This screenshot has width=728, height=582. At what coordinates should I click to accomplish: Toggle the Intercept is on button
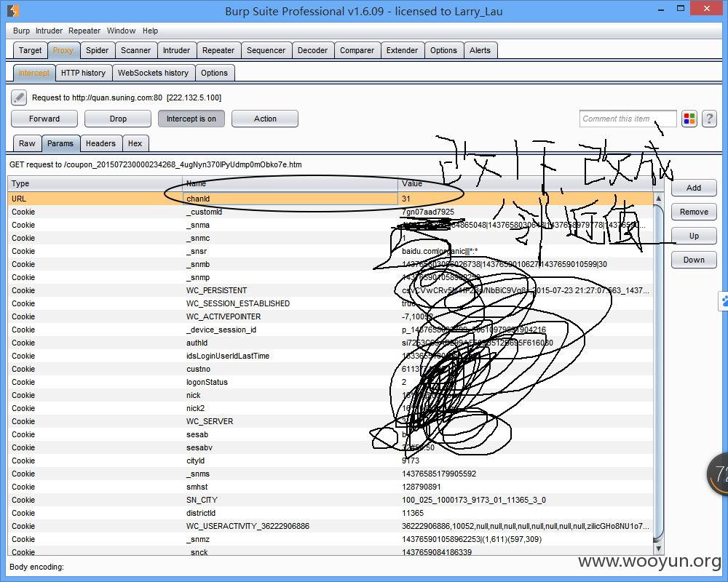click(191, 119)
